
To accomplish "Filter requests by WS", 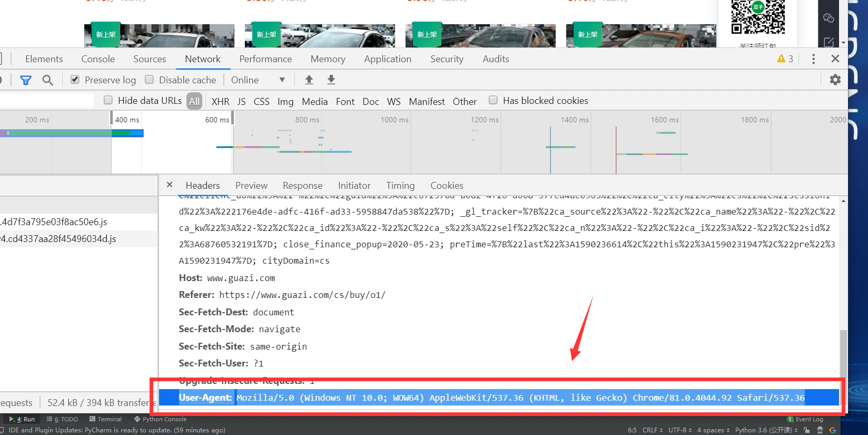I will (x=393, y=101).
